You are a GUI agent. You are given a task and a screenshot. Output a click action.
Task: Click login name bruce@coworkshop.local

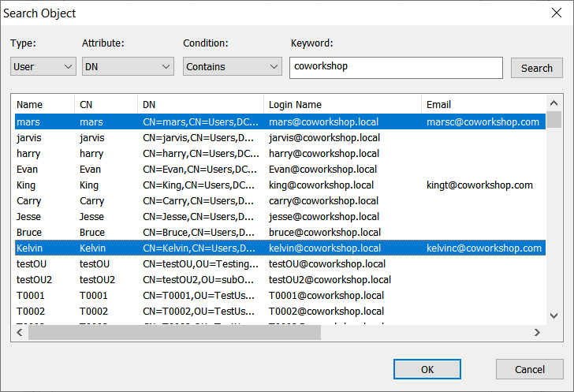click(x=325, y=232)
